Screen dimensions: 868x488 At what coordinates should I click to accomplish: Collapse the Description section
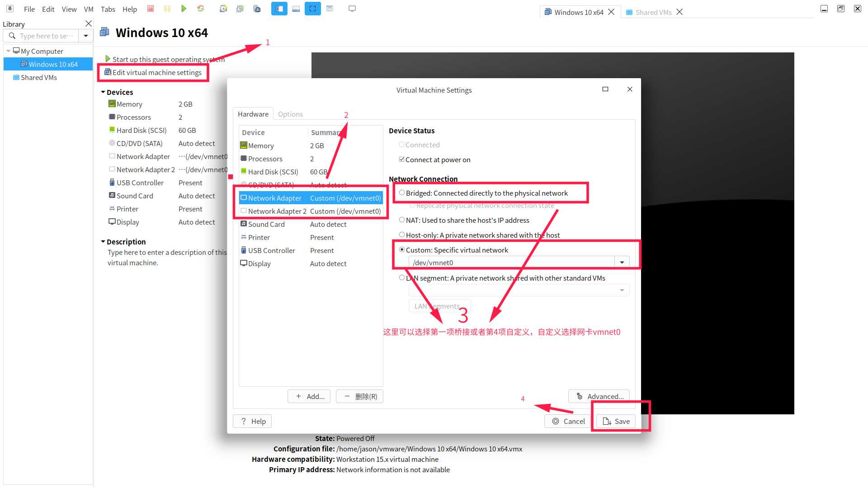click(x=103, y=242)
